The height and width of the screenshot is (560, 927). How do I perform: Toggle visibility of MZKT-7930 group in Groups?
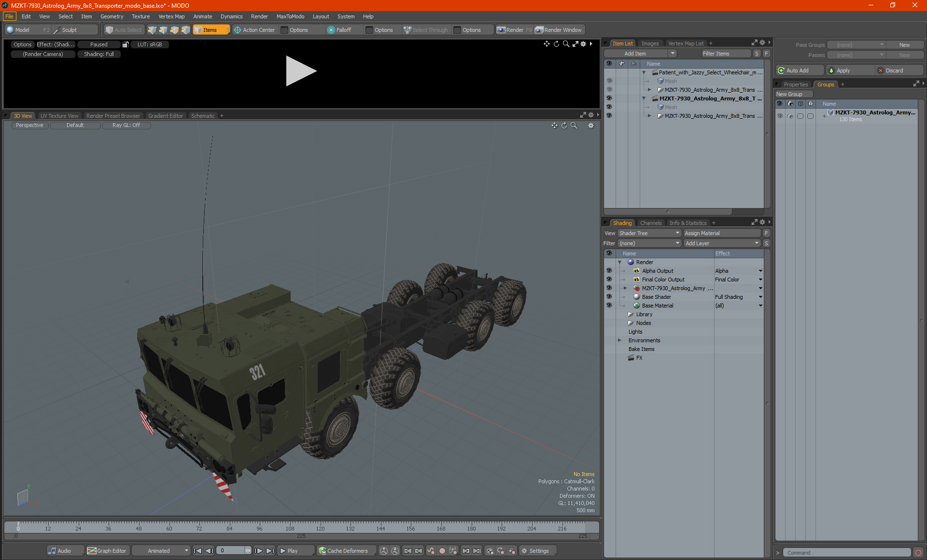tap(780, 116)
